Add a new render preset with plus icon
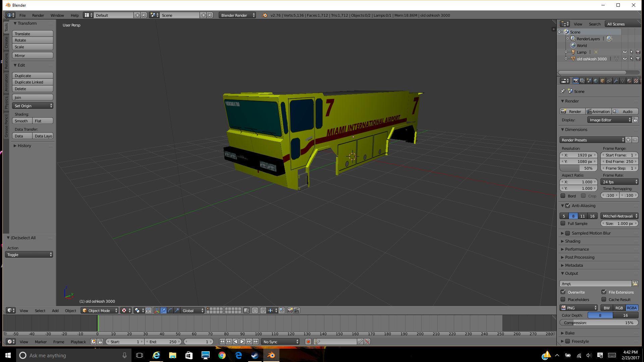644x362 pixels. (x=628, y=140)
